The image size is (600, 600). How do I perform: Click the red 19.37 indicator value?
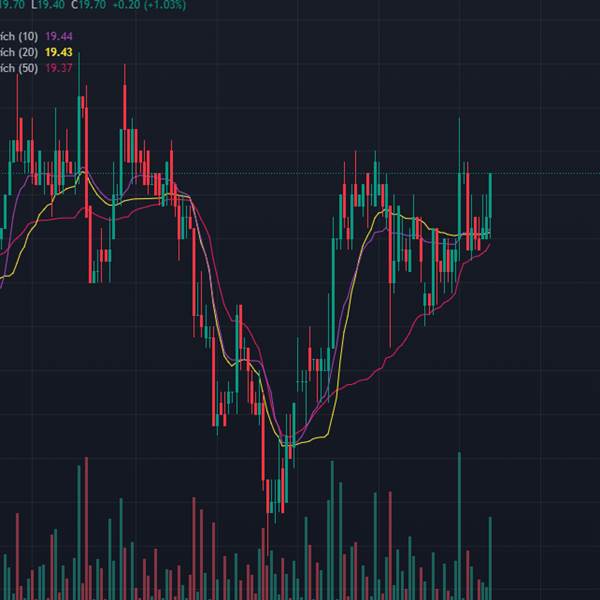pyautogui.click(x=59, y=68)
